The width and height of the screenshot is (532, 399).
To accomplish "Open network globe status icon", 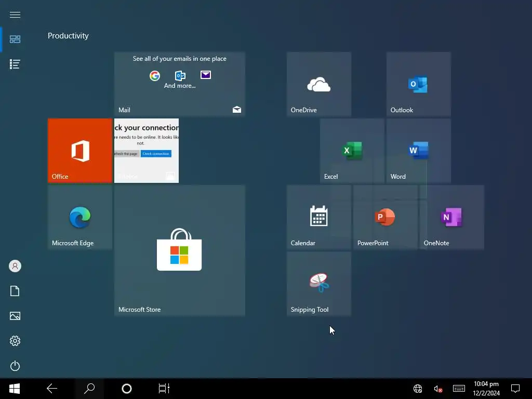I will point(418,389).
